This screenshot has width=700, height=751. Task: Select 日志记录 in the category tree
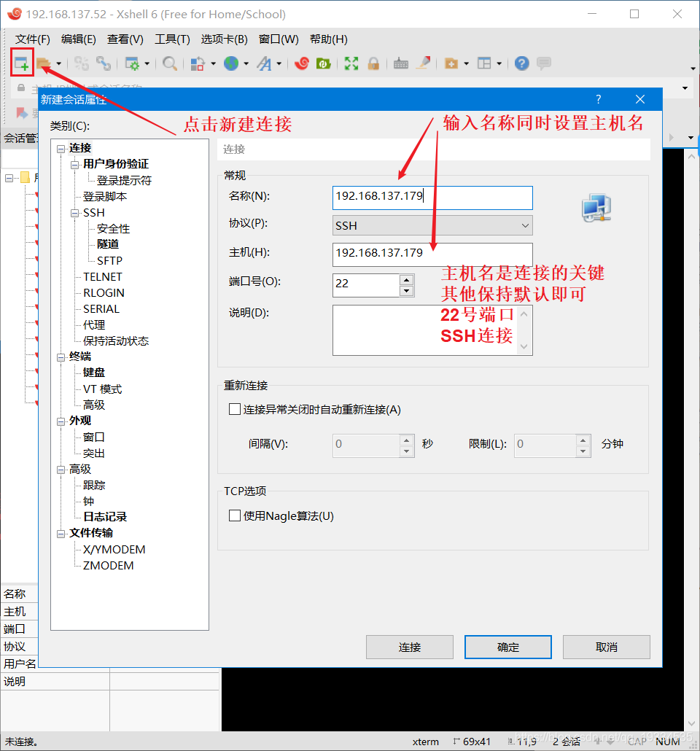tap(105, 517)
